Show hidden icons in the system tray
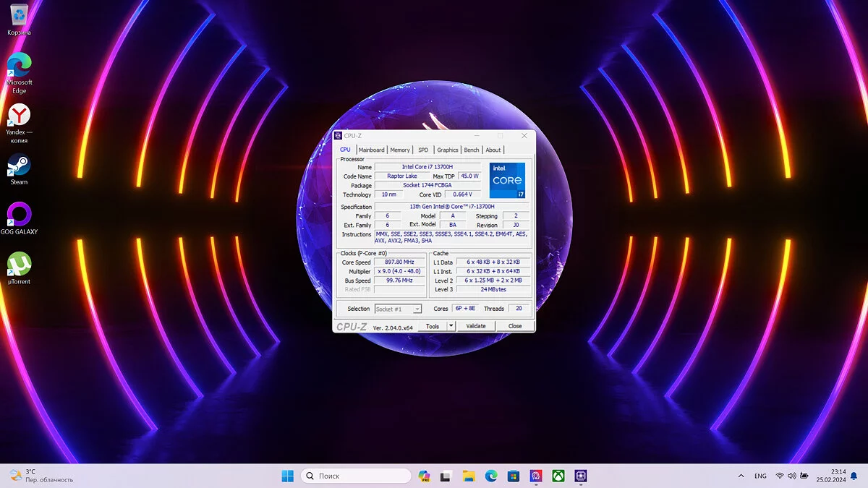The image size is (868, 488). click(x=741, y=476)
